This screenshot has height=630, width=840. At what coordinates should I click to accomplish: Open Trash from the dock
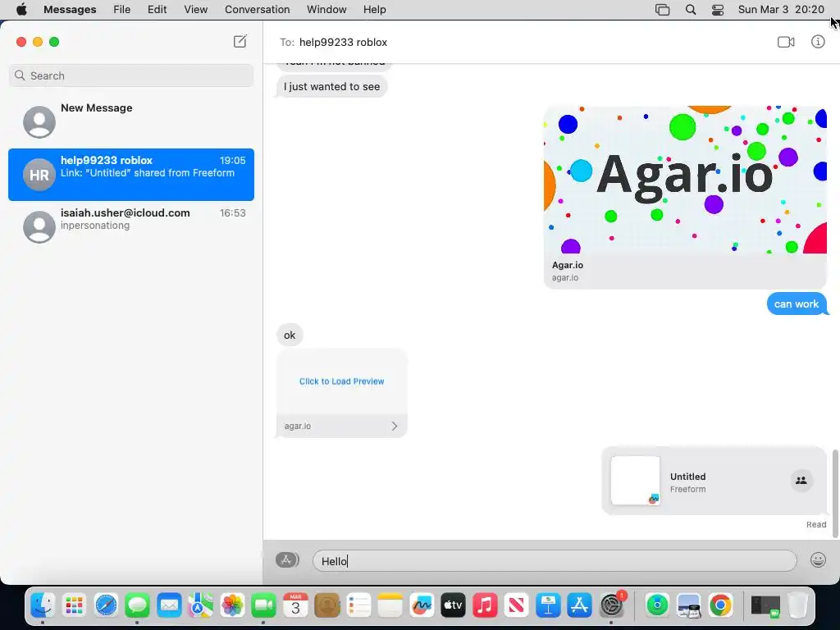797,605
